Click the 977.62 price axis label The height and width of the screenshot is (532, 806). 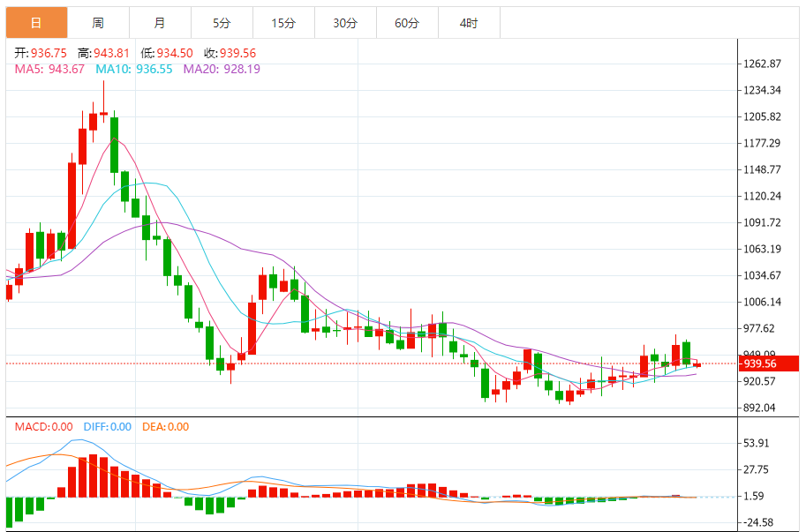pos(759,329)
